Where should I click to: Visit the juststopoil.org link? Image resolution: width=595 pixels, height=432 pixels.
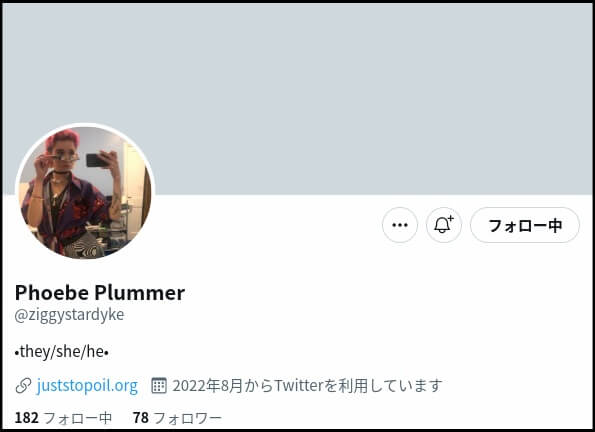[x=87, y=386]
